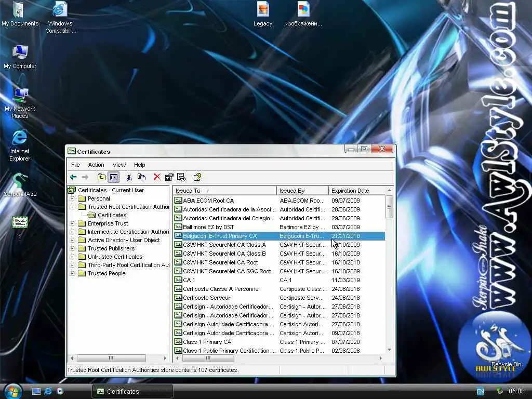The image size is (532, 399).
Task: Expand the Untrusted Certificates node
Action: coord(72,257)
